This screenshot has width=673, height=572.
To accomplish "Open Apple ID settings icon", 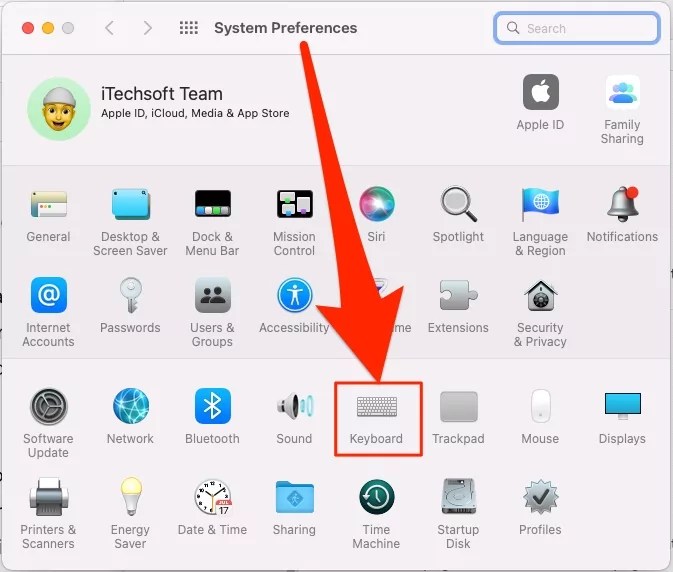I will click(541, 92).
